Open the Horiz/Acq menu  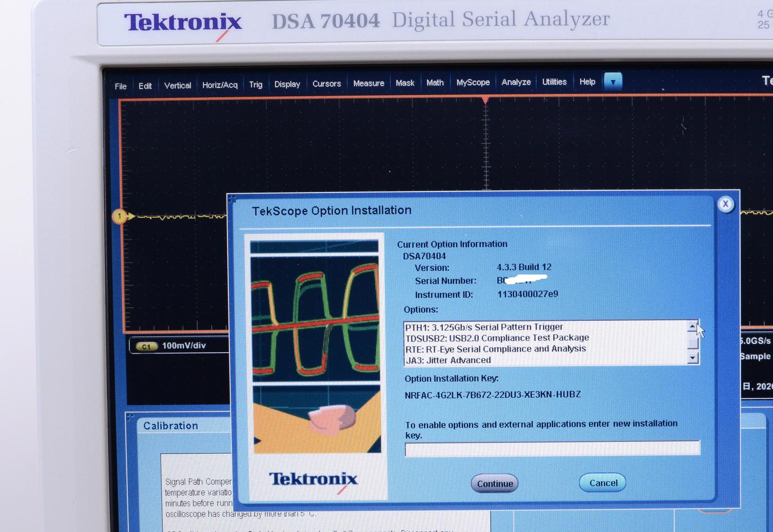pyautogui.click(x=219, y=85)
